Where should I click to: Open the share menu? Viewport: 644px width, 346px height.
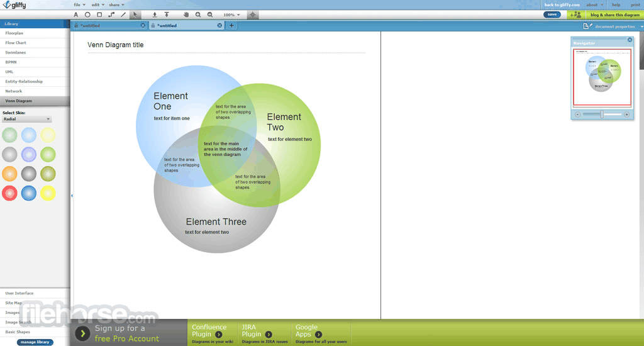[x=116, y=4]
